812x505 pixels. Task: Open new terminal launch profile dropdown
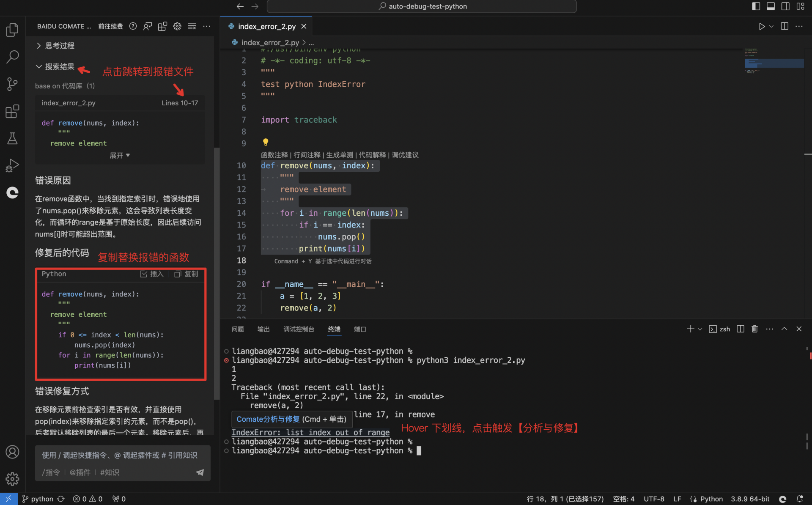[700, 329]
